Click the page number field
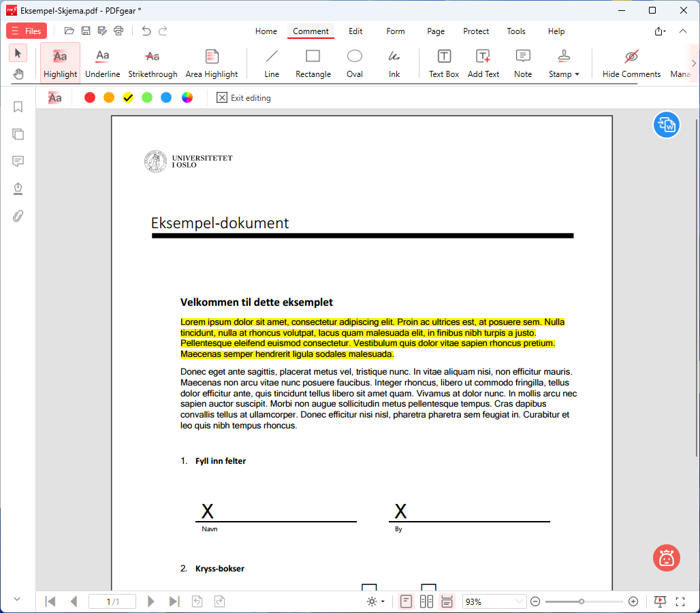The image size is (700, 613). [x=112, y=601]
